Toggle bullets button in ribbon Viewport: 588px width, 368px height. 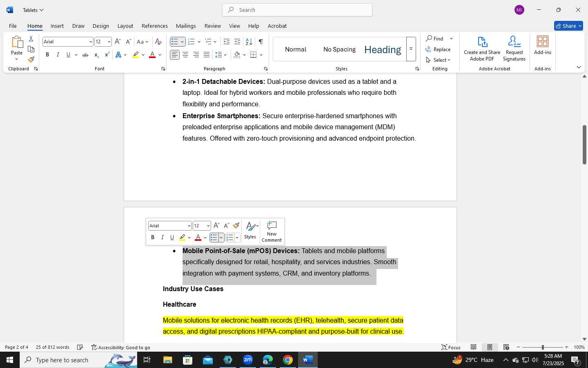(175, 42)
